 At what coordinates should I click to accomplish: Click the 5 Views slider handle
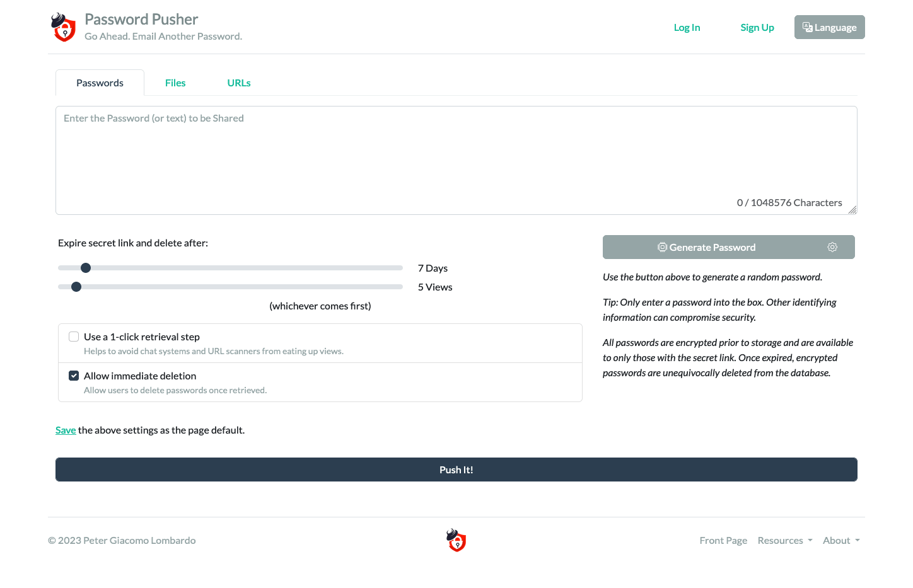[76, 286]
